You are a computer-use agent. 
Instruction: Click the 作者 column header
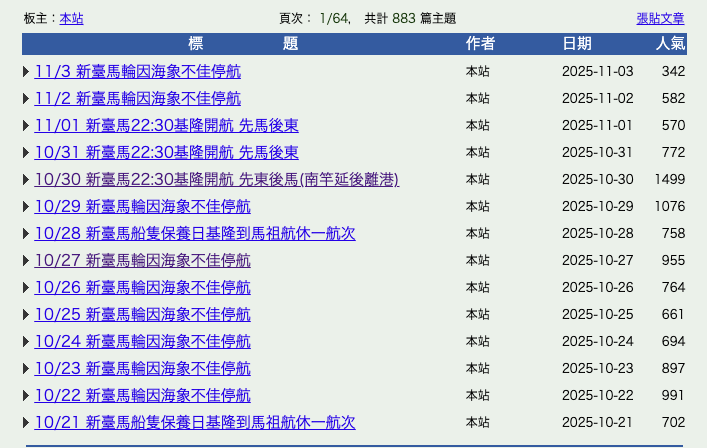point(480,44)
